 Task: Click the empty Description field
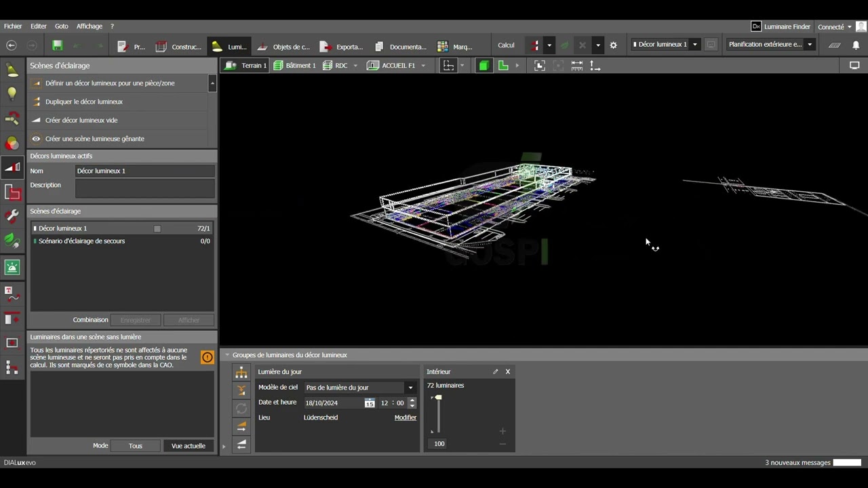(x=145, y=188)
